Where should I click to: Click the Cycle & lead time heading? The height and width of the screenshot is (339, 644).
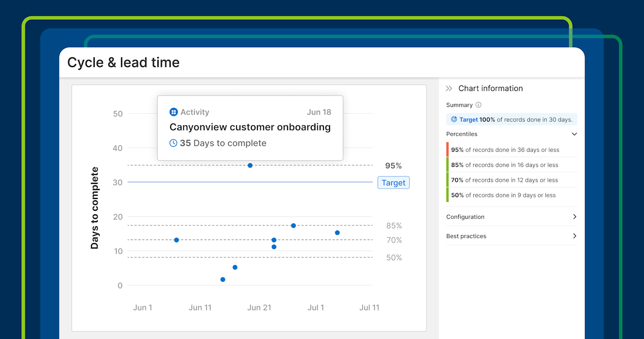(124, 62)
